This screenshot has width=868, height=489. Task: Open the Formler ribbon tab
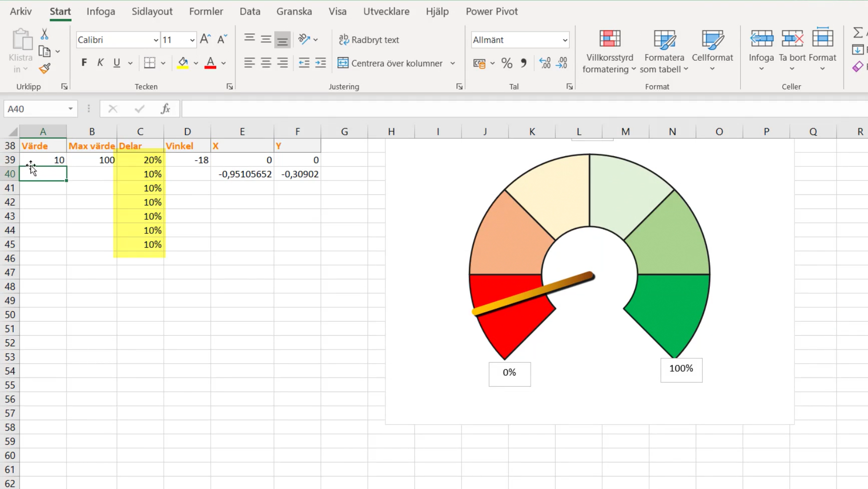pyautogui.click(x=206, y=11)
